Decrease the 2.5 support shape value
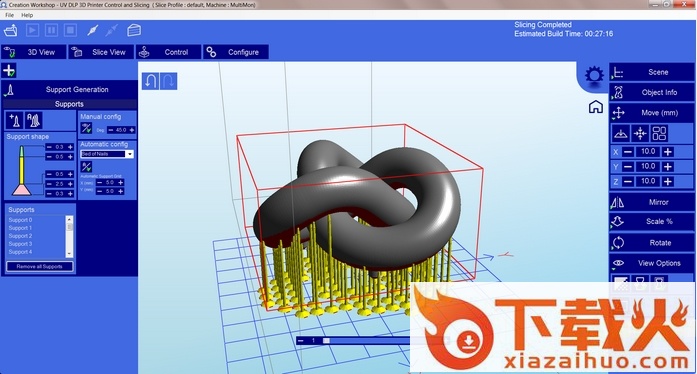 [49, 184]
